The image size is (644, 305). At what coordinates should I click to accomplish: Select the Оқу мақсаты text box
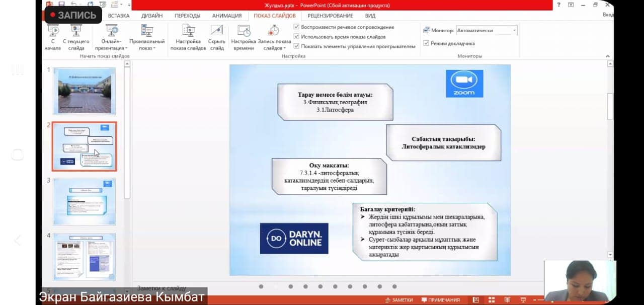pyautogui.click(x=329, y=177)
